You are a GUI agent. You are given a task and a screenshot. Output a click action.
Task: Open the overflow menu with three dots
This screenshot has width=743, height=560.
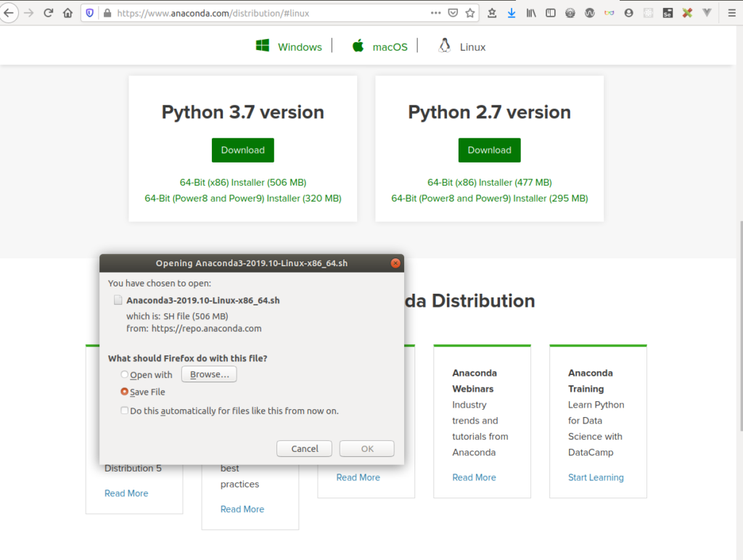(x=436, y=12)
